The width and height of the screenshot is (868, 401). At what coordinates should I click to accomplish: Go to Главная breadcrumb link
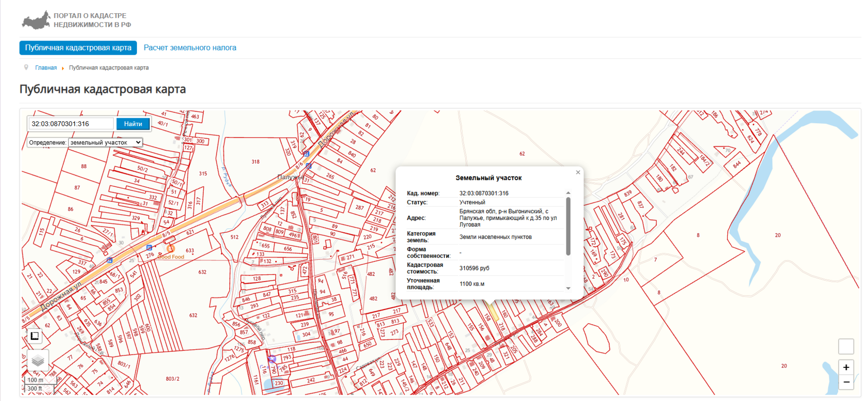pos(46,68)
